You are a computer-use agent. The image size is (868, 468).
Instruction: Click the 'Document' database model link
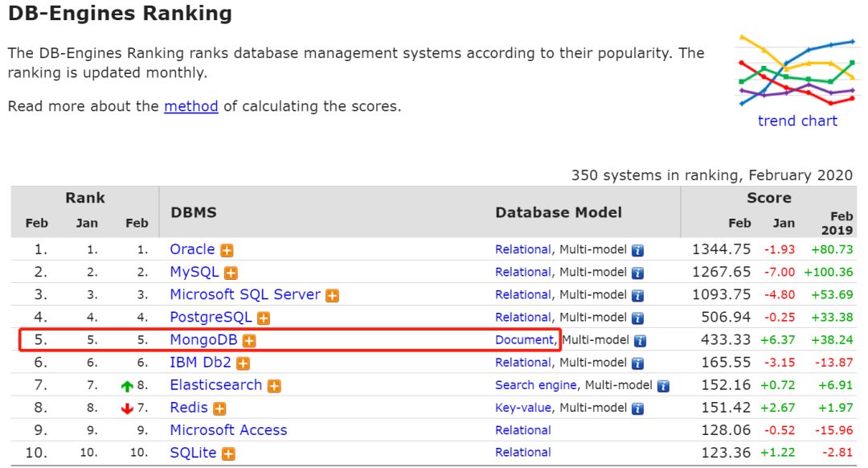pos(524,340)
